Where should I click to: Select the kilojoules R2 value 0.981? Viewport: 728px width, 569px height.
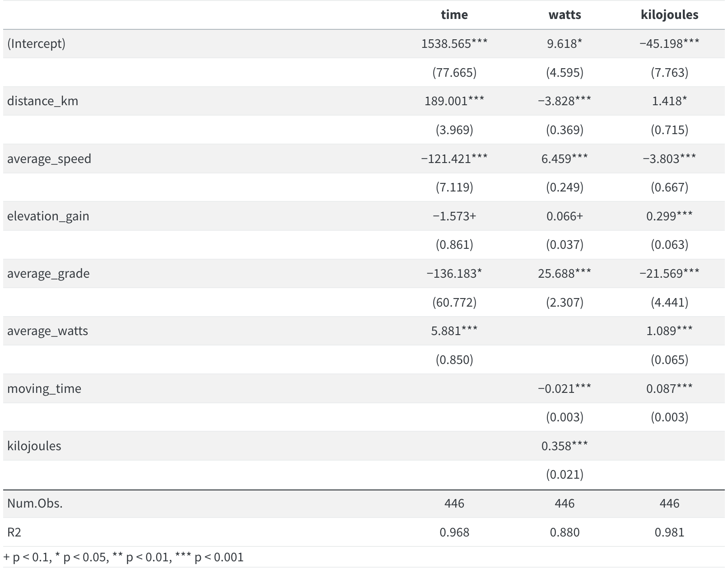coord(669,532)
